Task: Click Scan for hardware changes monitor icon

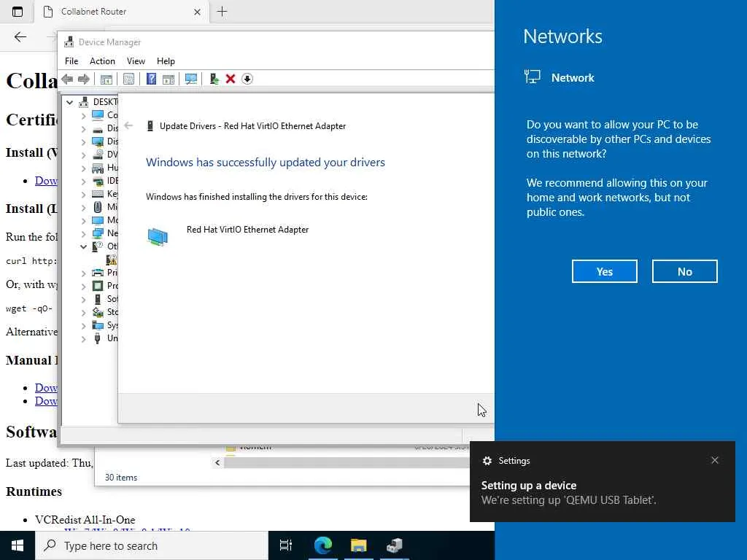Action: point(191,79)
